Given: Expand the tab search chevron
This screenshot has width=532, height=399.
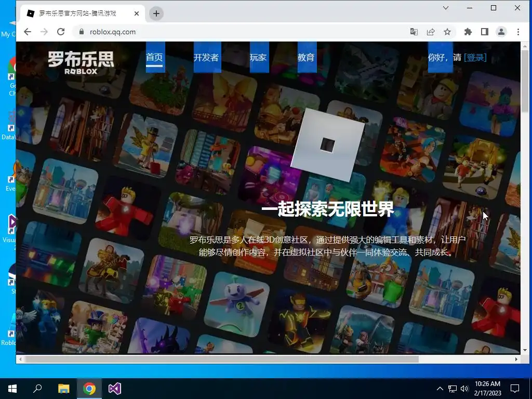Looking at the screenshot, I should pyautogui.click(x=446, y=8).
